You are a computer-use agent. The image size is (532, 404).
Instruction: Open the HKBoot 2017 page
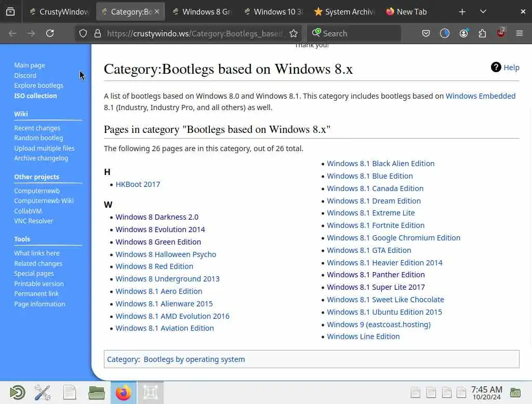(x=138, y=184)
